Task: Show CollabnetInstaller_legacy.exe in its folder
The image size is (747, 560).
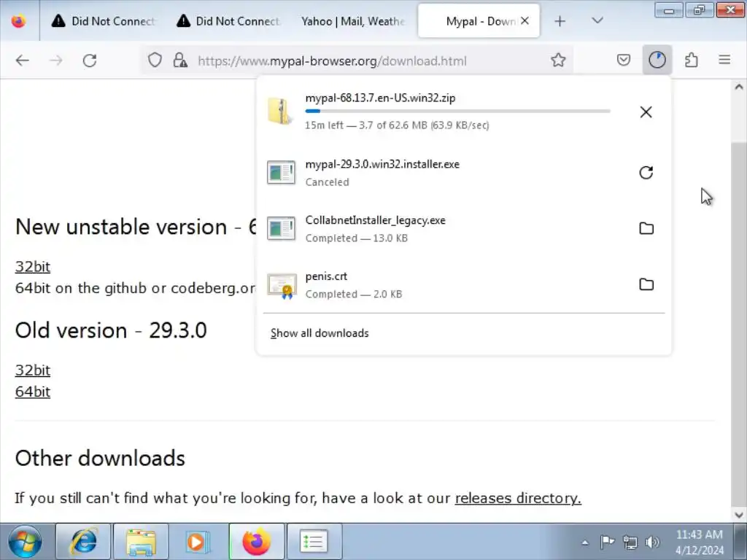Action: tap(646, 228)
